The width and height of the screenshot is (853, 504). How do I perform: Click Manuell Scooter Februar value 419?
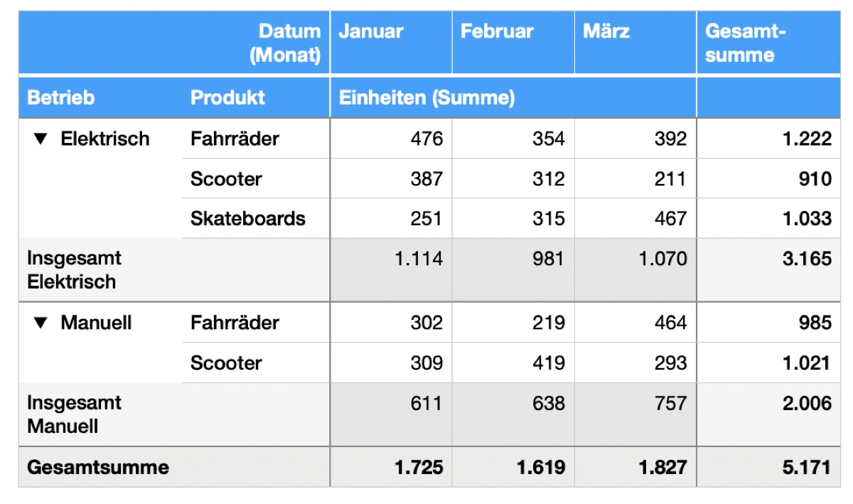tap(513, 363)
